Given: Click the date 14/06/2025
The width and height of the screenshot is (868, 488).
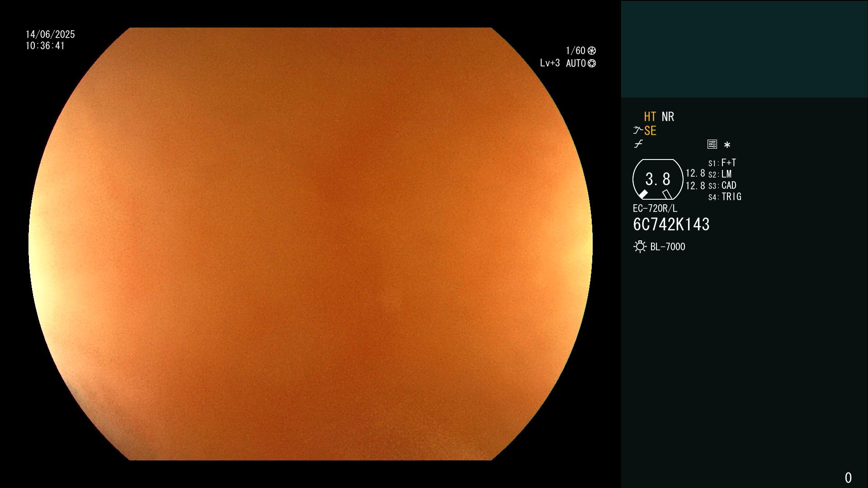Looking at the screenshot, I should [50, 34].
